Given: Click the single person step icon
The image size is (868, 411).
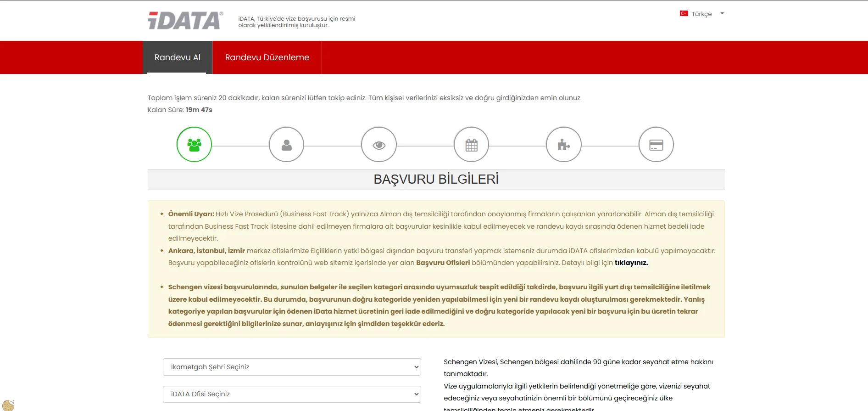Looking at the screenshot, I should [x=287, y=145].
